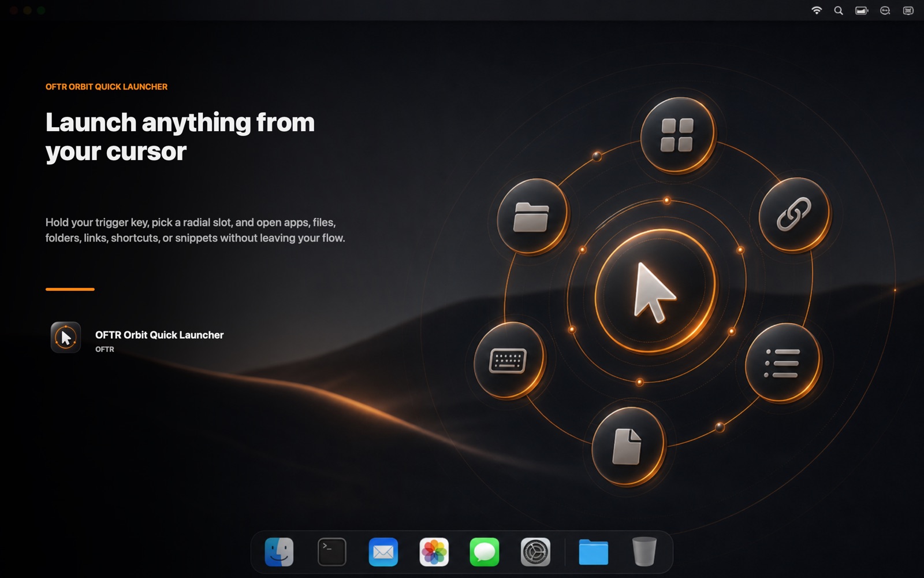This screenshot has height=578, width=924.
Task: Open Spotlight search in the menu bar
Action: tap(839, 10)
